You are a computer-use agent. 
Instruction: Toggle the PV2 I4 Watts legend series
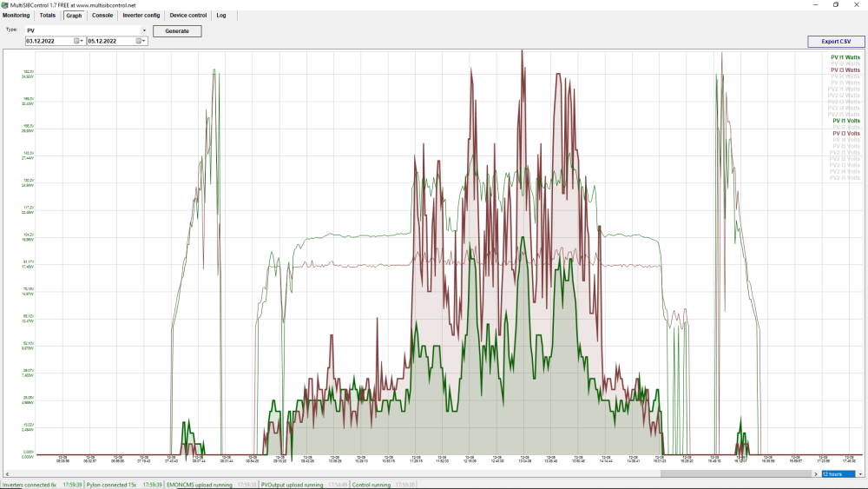pos(844,109)
